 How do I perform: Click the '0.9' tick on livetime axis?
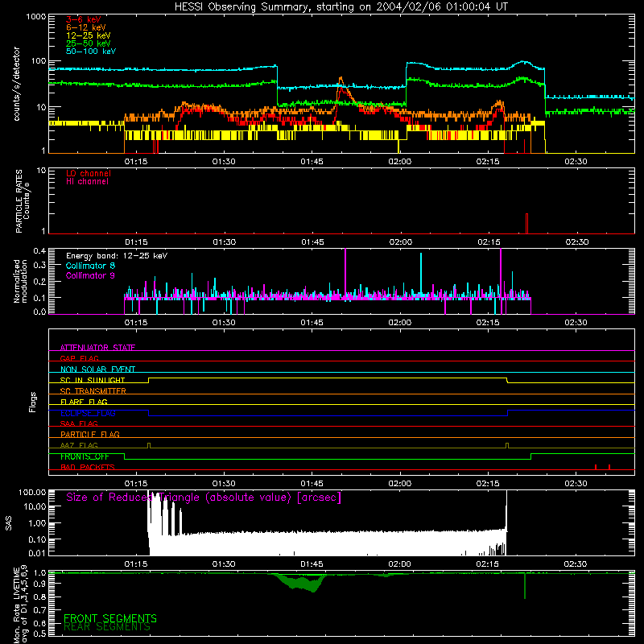pyautogui.click(x=39, y=583)
